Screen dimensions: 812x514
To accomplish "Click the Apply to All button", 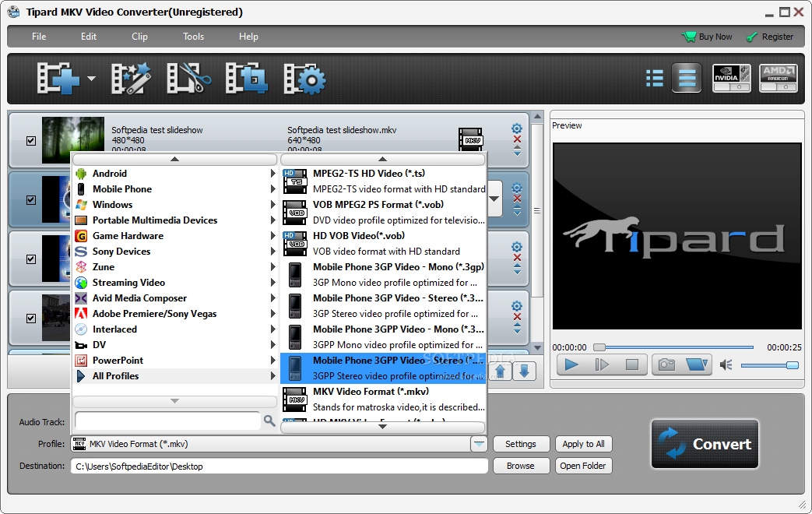I will tap(584, 444).
